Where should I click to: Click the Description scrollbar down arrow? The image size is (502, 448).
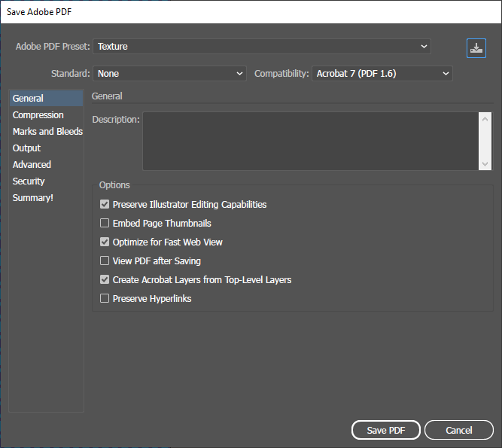click(485, 163)
